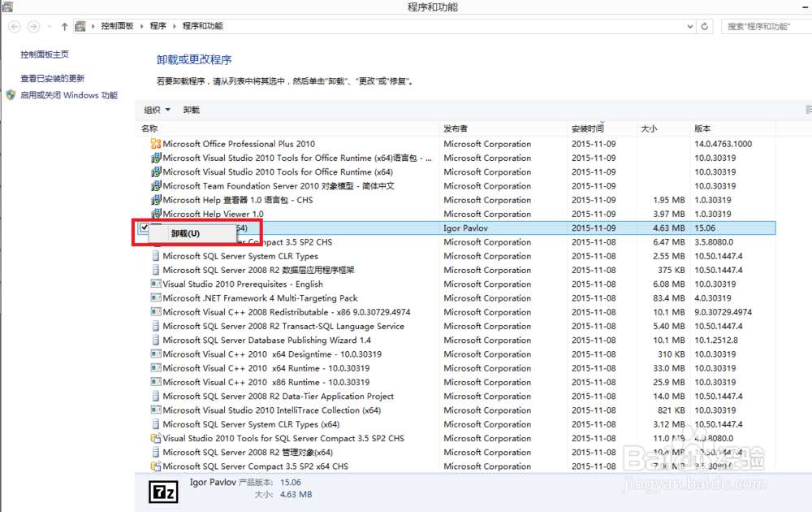Image resolution: width=812 pixels, height=512 pixels.
Task: Select 83.4 MB size cell
Action: pos(669,298)
